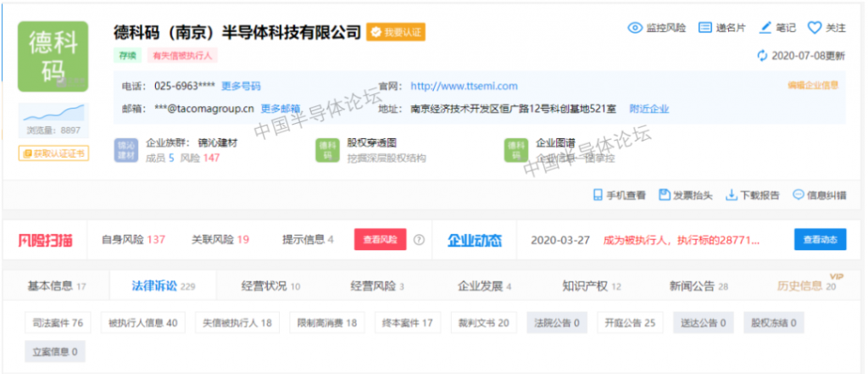The width and height of the screenshot is (868, 374).
Task: Select the 裁判文书 20 sub-tab
Action: [x=484, y=322]
